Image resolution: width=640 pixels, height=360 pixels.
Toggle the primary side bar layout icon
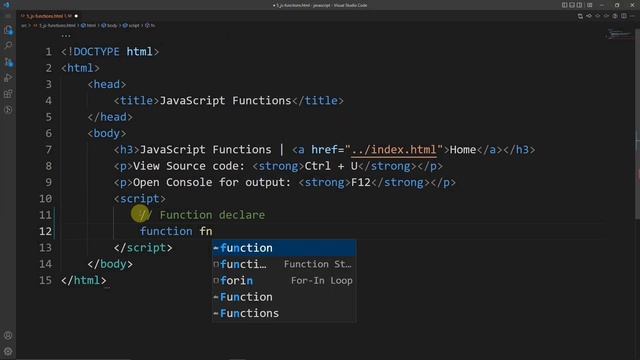[x=564, y=5]
